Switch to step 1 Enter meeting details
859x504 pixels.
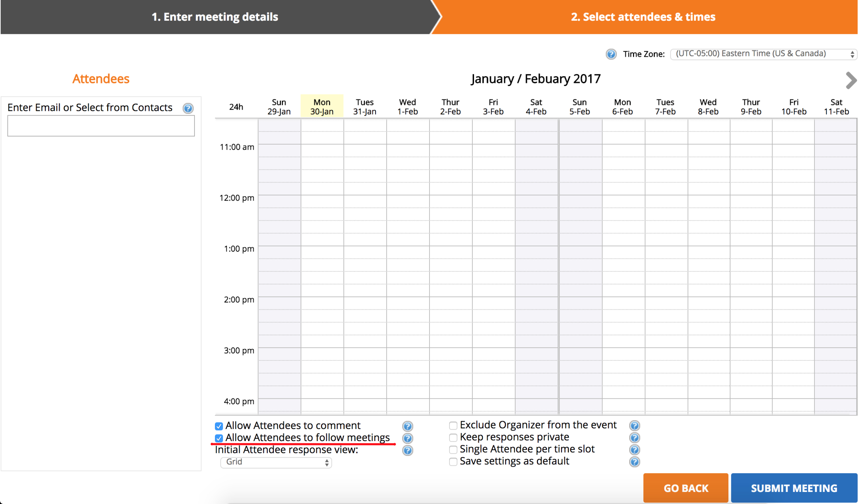[215, 17]
